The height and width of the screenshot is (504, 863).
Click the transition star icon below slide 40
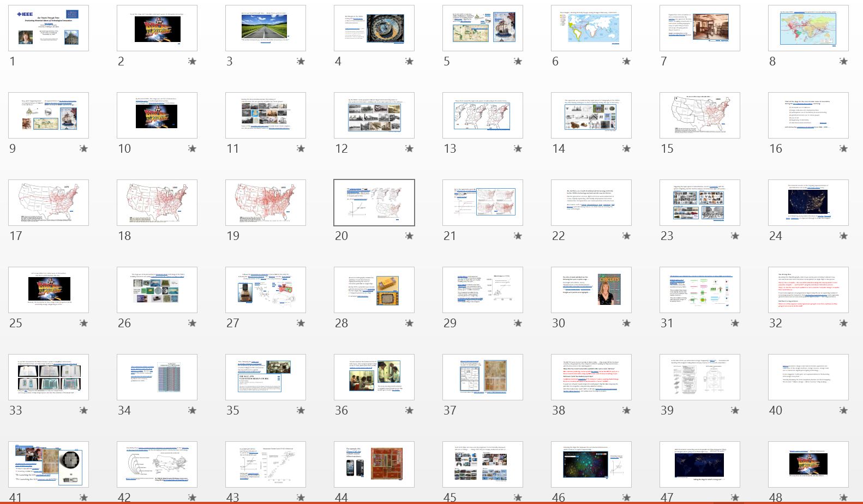click(x=843, y=411)
